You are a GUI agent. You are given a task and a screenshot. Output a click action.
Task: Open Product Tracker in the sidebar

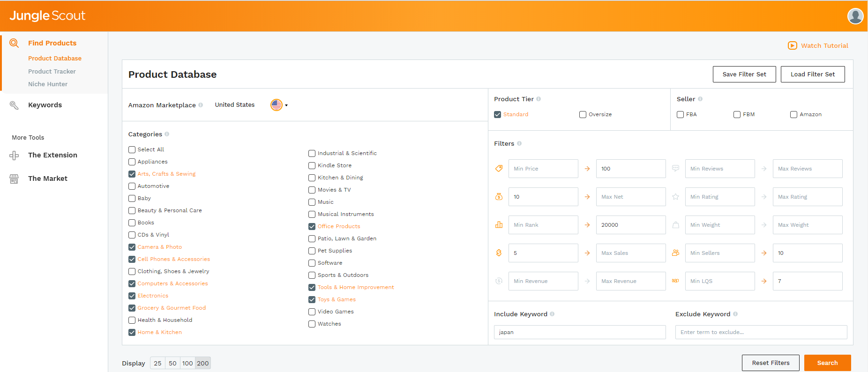(x=52, y=71)
